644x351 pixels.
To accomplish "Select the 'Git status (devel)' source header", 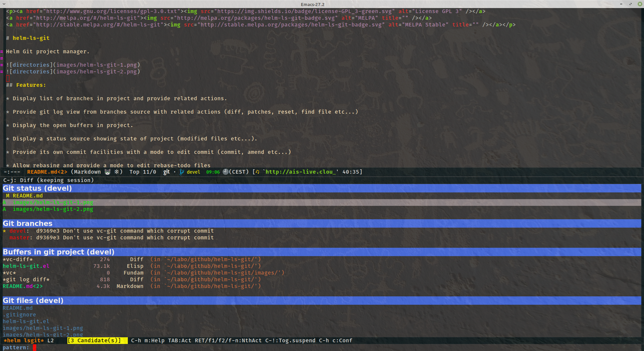I will pos(322,188).
